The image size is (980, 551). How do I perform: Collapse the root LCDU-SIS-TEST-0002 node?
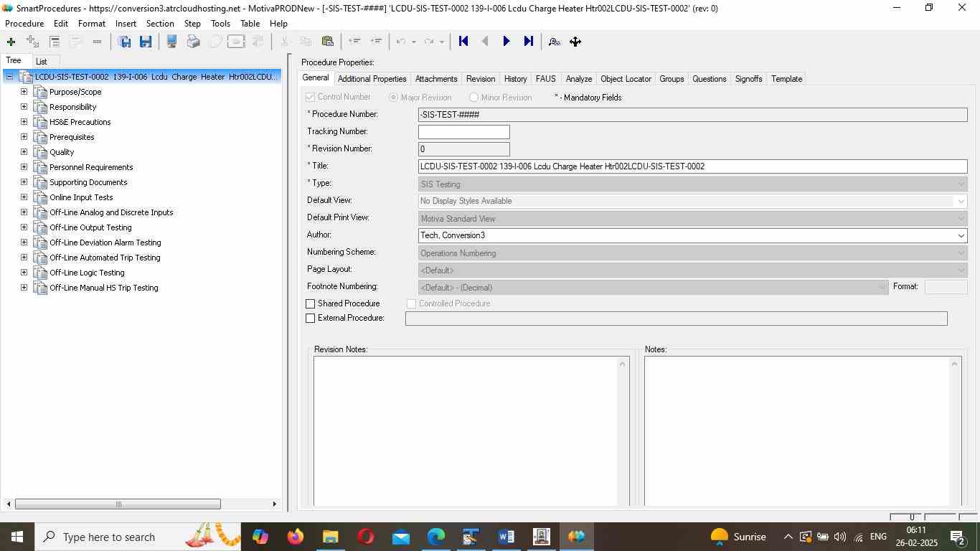click(9, 77)
